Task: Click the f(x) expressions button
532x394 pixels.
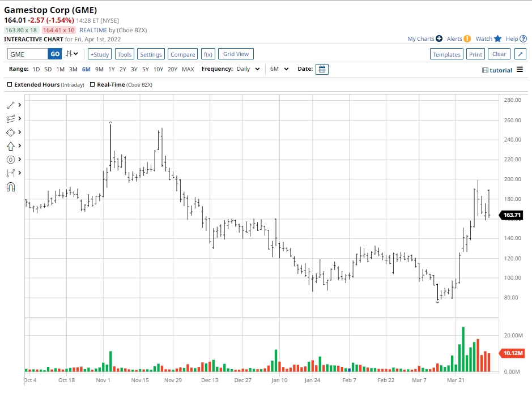Action: 208,54
